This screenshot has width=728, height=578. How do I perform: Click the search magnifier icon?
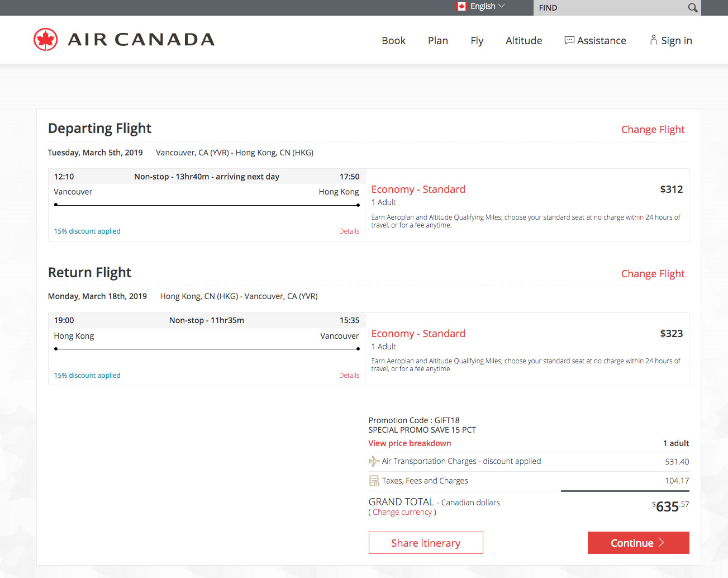pos(692,8)
